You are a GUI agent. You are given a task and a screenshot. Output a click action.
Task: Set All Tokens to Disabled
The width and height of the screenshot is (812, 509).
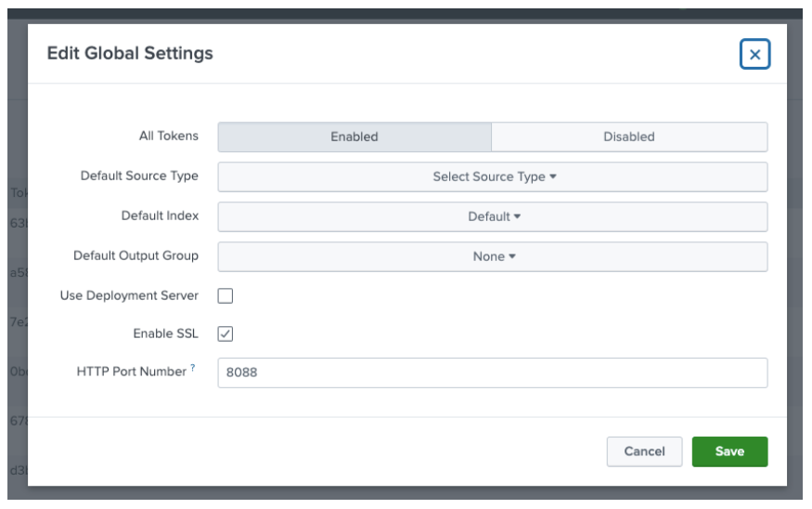628,137
